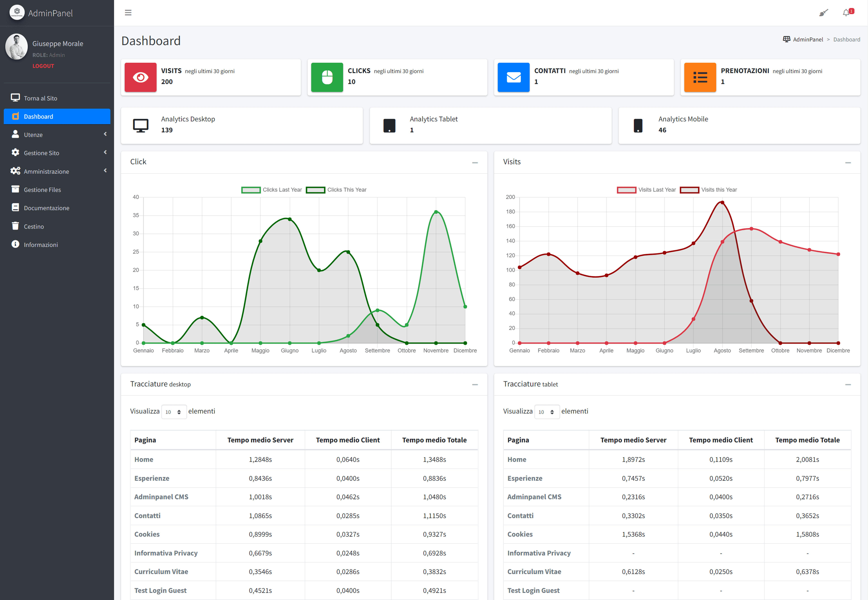Click the orange Prenotazioni list icon
Viewport: 868px width, 600px height.
[x=700, y=77]
